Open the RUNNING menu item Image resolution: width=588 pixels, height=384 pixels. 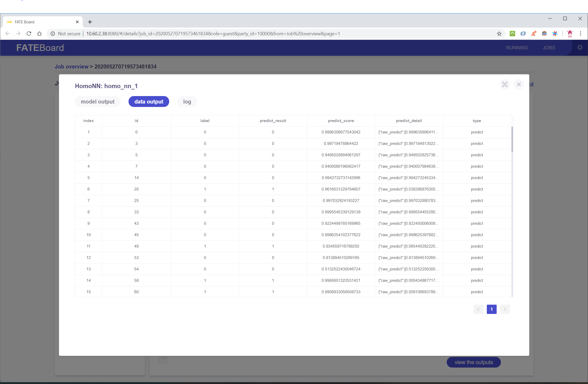(517, 48)
